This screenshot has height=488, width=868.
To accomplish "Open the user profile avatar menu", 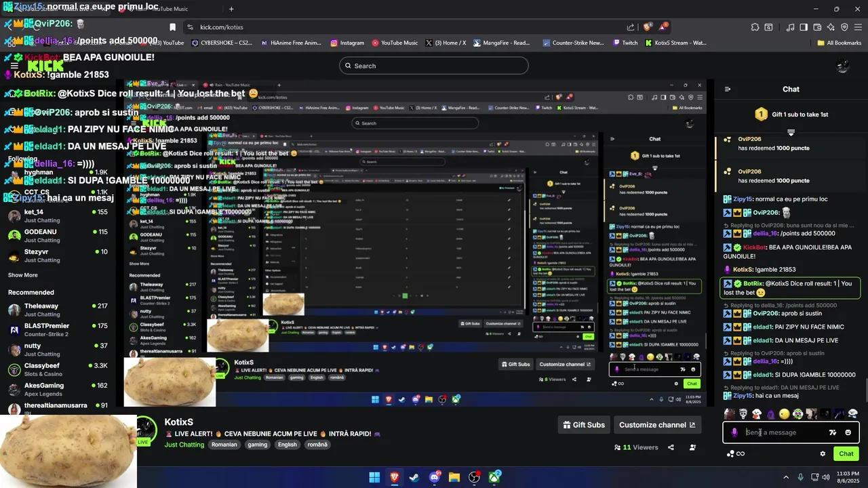I will click(x=843, y=66).
